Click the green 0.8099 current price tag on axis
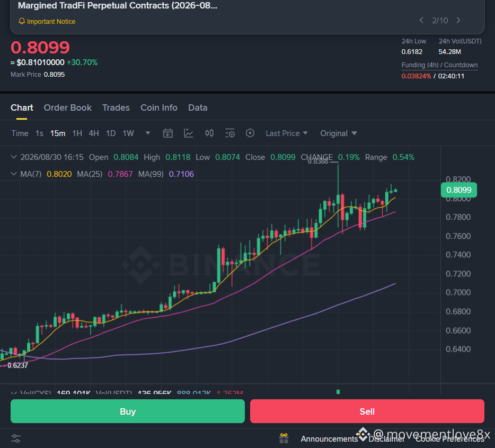The width and height of the screenshot is (495, 448). [458, 190]
